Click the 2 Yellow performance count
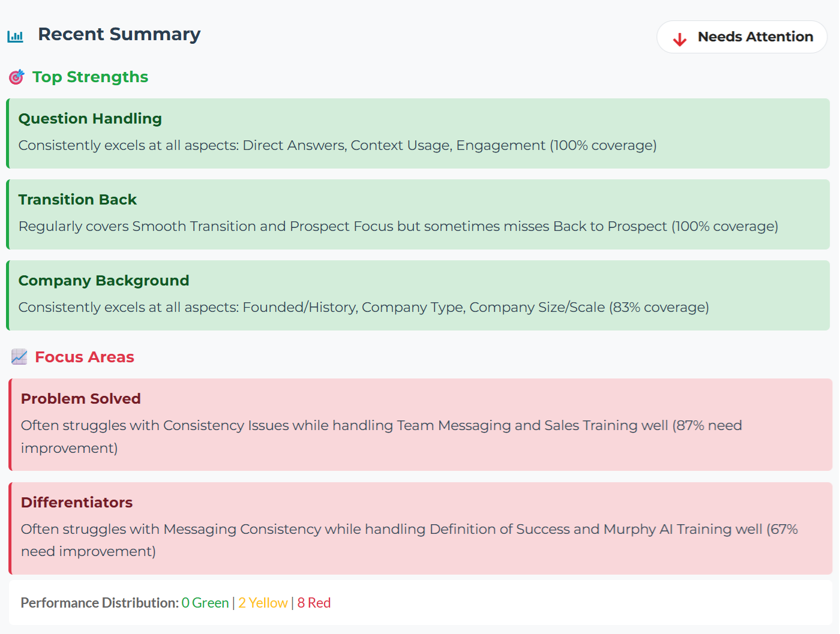Image resolution: width=840 pixels, height=634 pixels. 263,603
